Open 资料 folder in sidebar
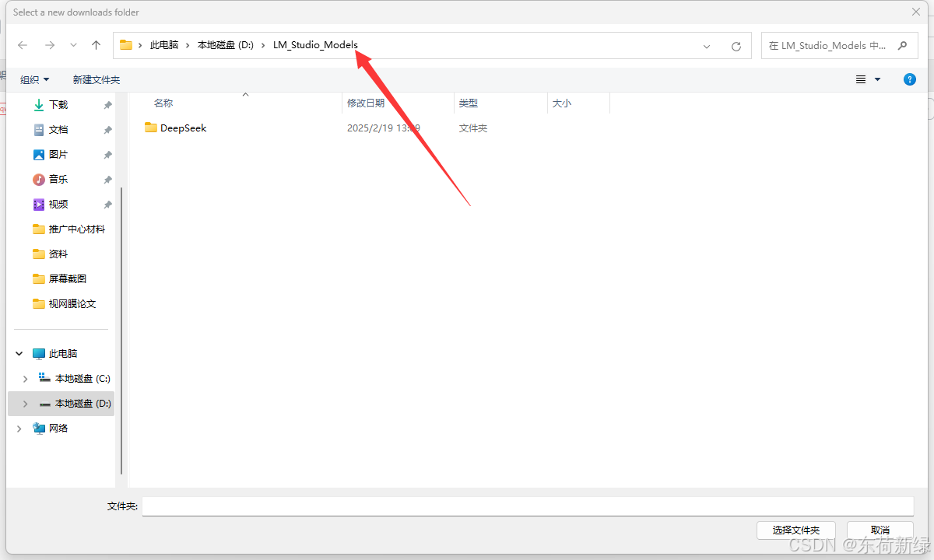The height and width of the screenshot is (560, 934). click(x=51, y=254)
